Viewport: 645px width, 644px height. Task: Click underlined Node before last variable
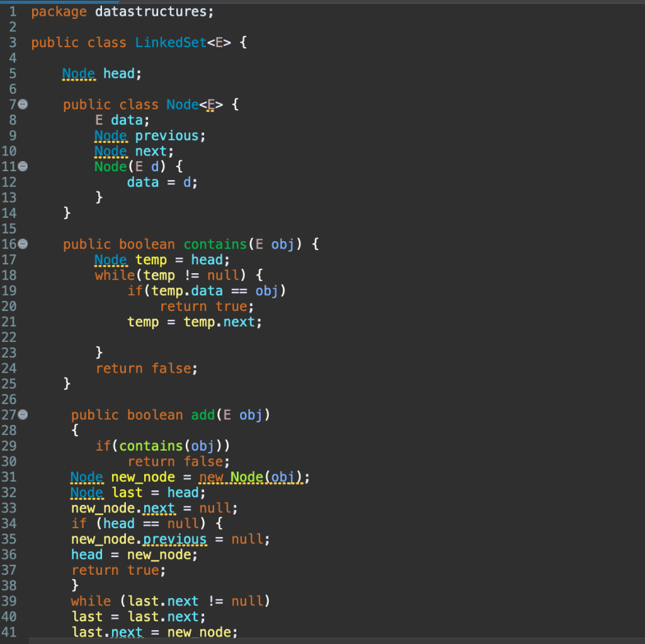(x=87, y=492)
